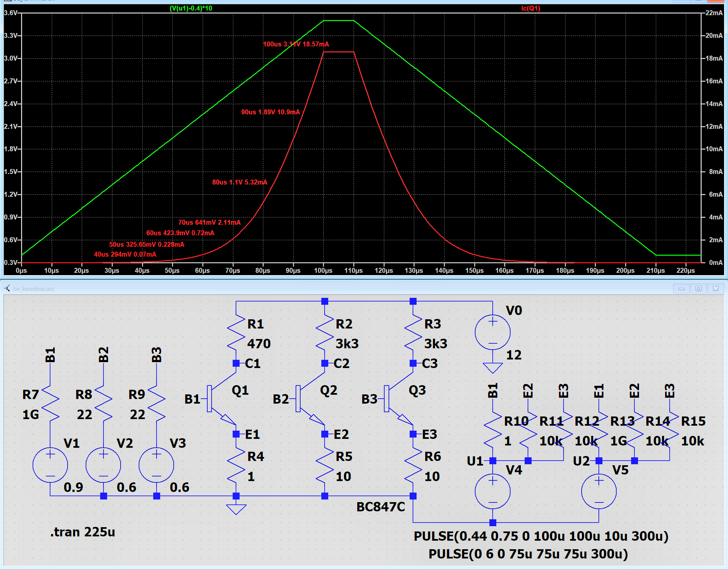
Task: Click the BC847C model label
Action: [x=381, y=507]
